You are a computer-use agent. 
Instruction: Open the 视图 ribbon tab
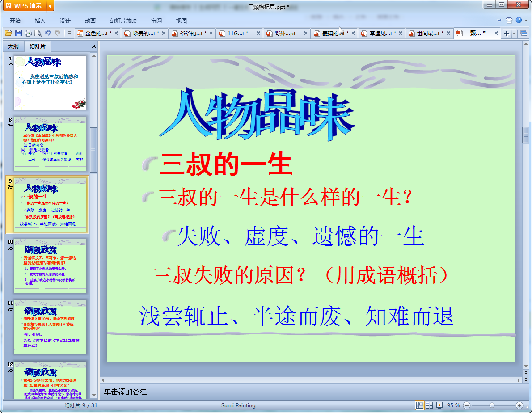click(x=182, y=21)
